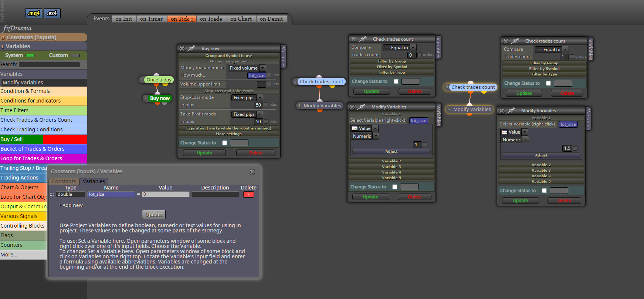This screenshot has width=644, height=299.
Task: Open Money management Fixed volume dropdown
Action: point(247,68)
